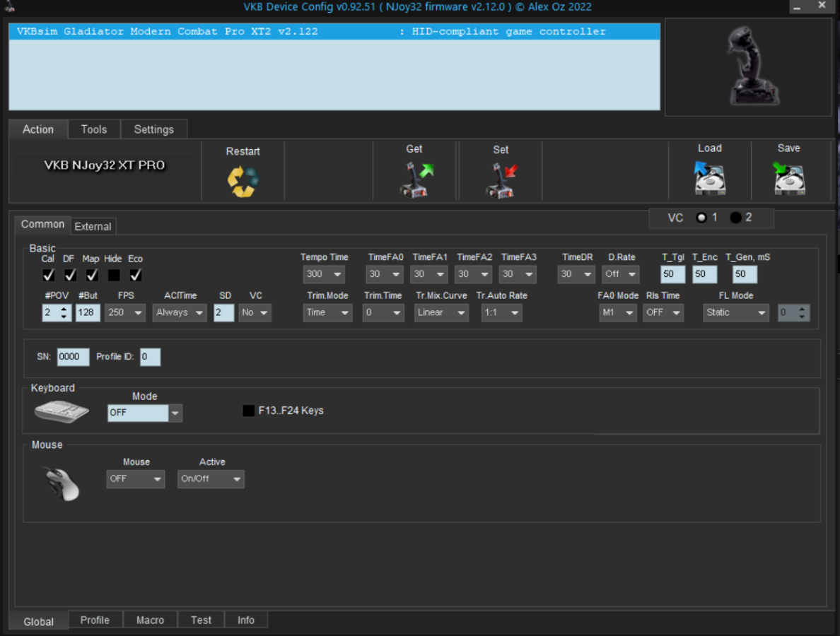
Task: Select the VKBsim Gladiator device entry
Action: pos(334,32)
